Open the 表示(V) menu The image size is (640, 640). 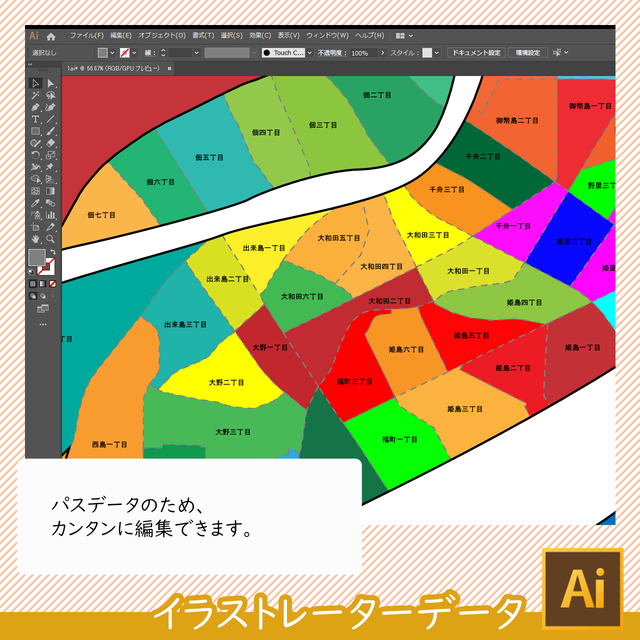289,36
